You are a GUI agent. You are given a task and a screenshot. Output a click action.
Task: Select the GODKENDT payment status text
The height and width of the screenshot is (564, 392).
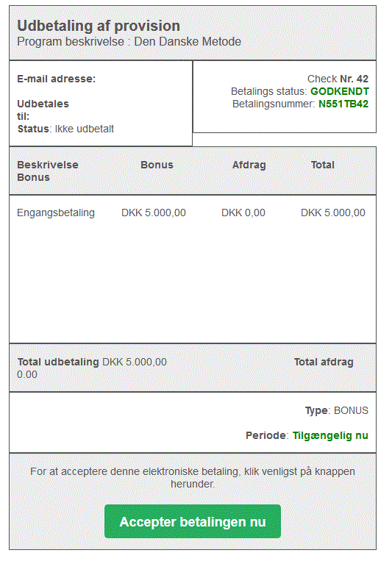pos(340,91)
